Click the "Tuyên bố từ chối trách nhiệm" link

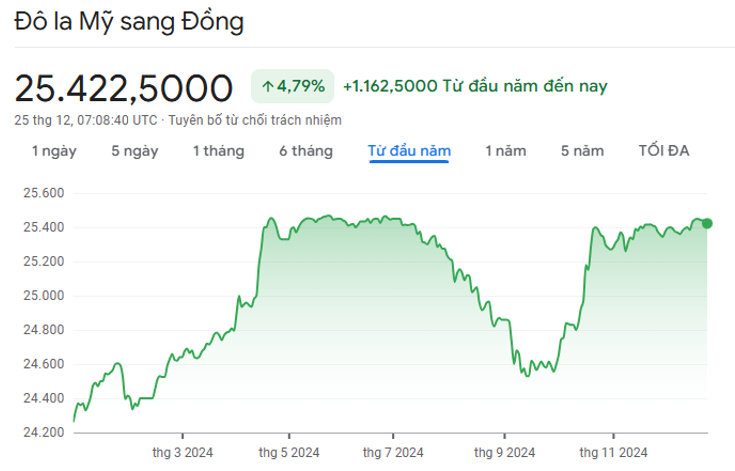pyautogui.click(x=255, y=120)
